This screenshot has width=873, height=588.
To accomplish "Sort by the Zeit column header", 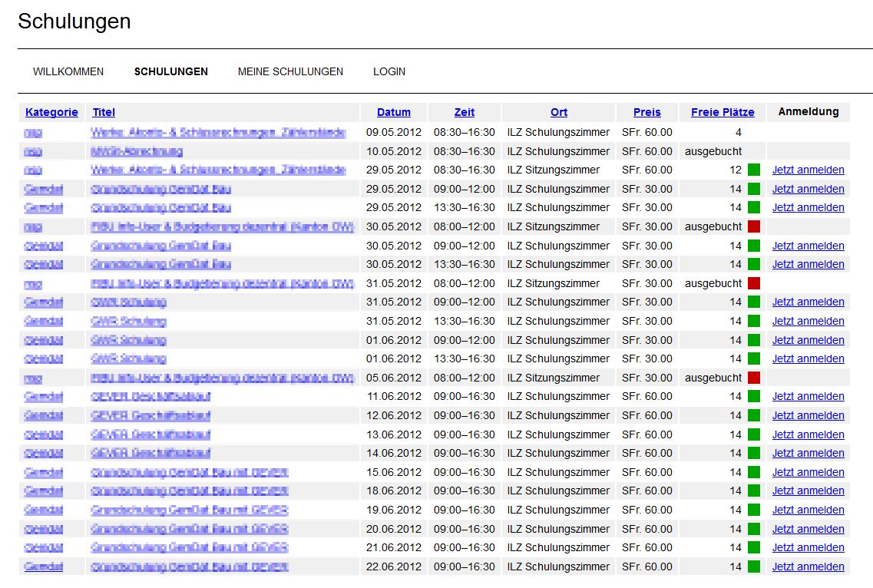I will [464, 112].
